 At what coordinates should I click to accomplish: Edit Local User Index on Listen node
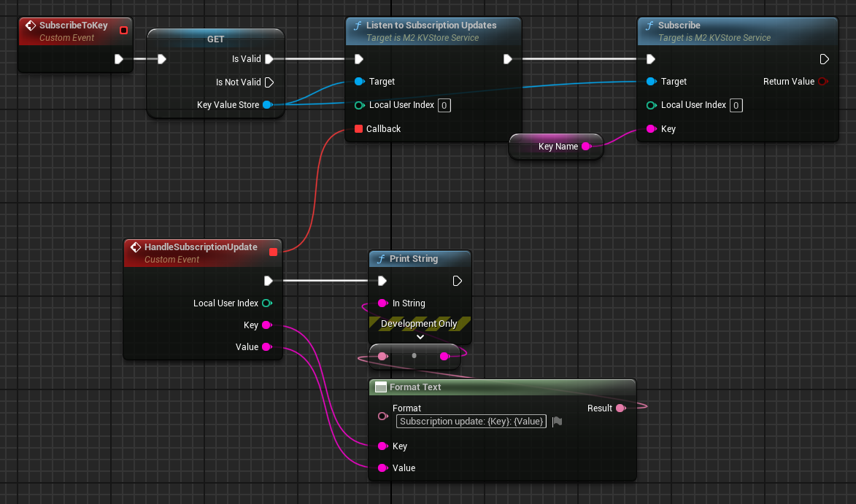(x=444, y=106)
